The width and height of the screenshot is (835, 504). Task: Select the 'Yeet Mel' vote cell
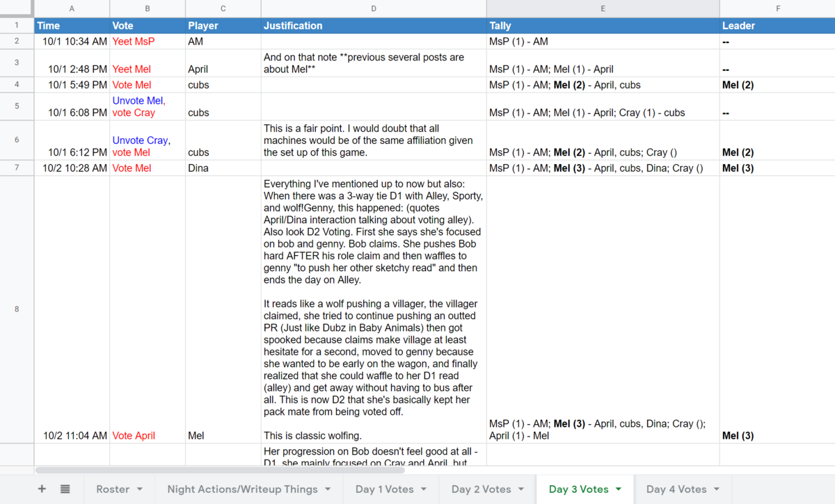point(148,63)
